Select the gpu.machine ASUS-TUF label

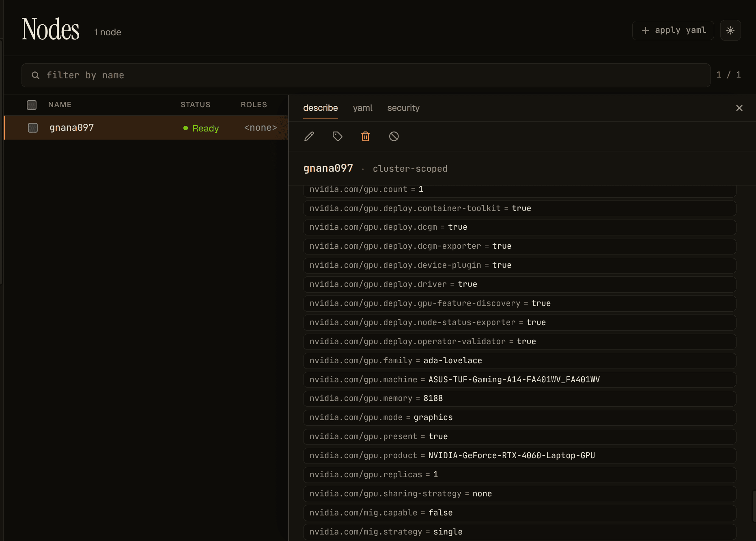[x=520, y=380]
